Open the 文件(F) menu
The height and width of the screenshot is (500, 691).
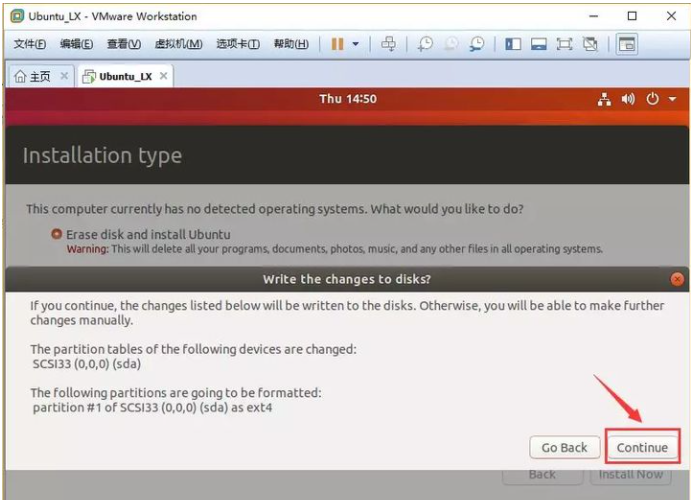pyautogui.click(x=30, y=44)
